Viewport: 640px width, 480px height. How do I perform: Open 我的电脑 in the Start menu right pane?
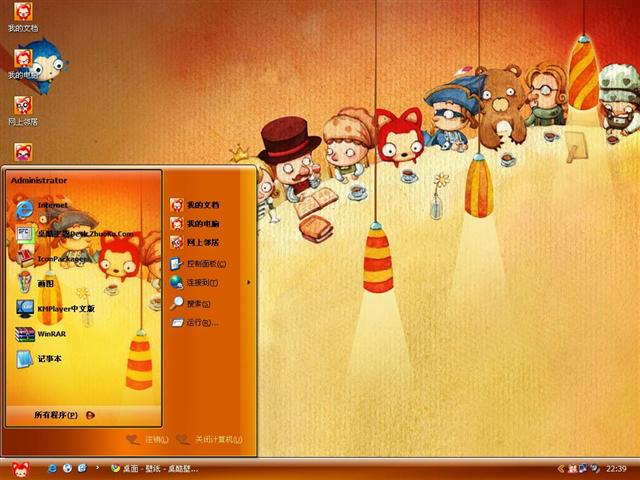(195, 224)
